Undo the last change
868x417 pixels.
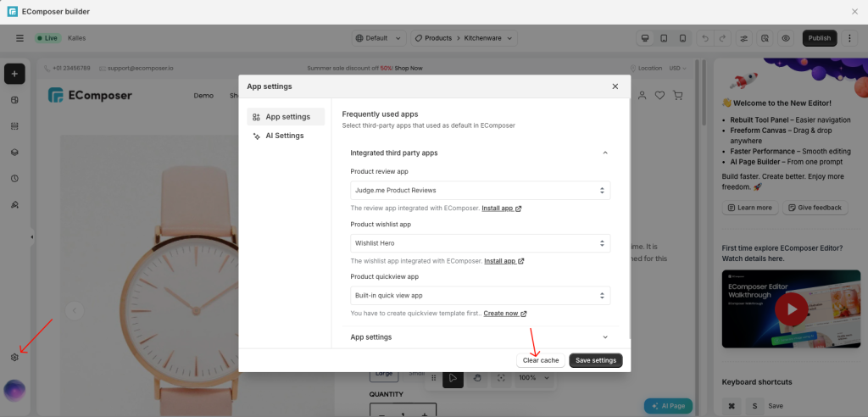tap(704, 38)
